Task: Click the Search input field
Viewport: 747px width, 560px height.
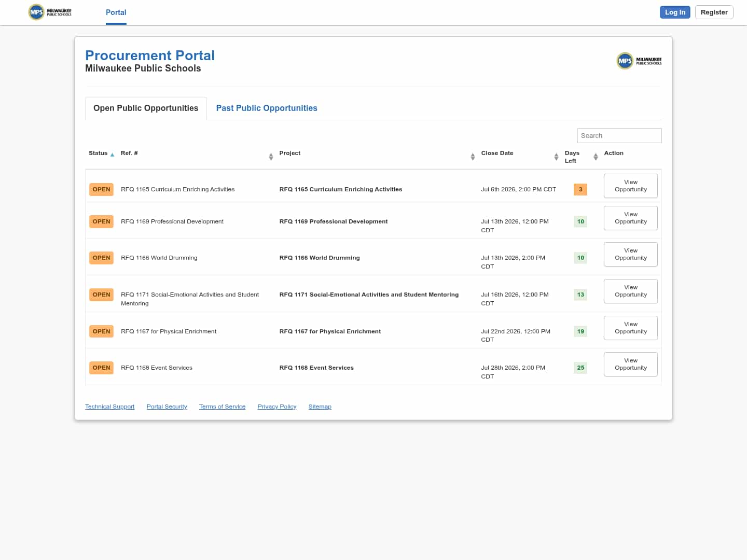Action: pyautogui.click(x=619, y=135)
